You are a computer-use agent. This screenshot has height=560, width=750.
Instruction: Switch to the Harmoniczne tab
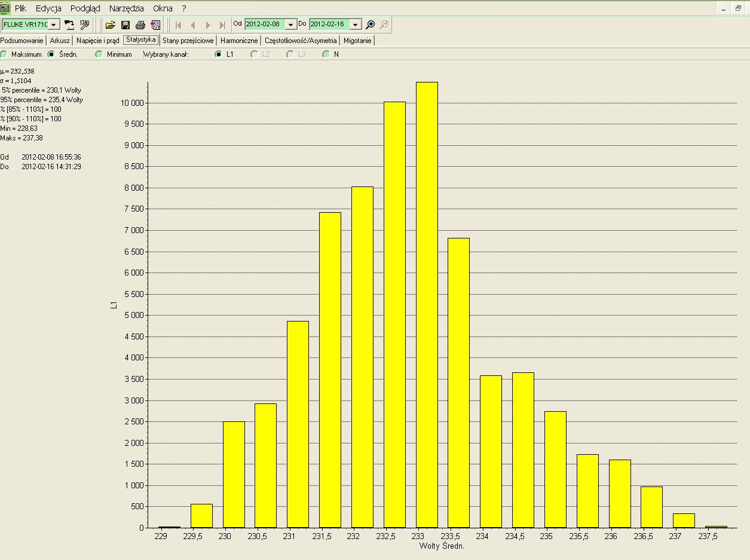[239, 41]
